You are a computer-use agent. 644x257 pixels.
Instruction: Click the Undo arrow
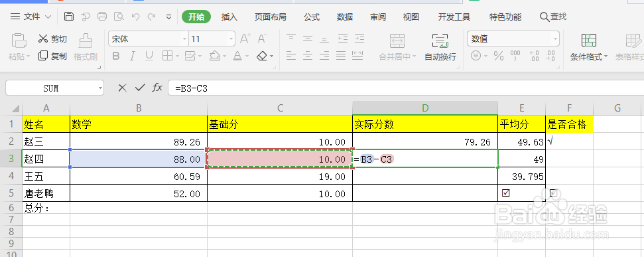pyautogui.click(x=135, y=17)
